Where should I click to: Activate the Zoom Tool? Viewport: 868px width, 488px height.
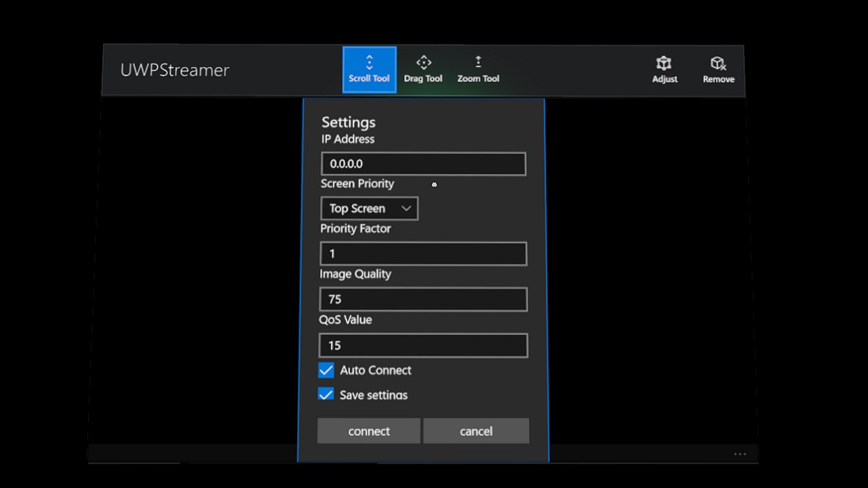pos(478,68)
